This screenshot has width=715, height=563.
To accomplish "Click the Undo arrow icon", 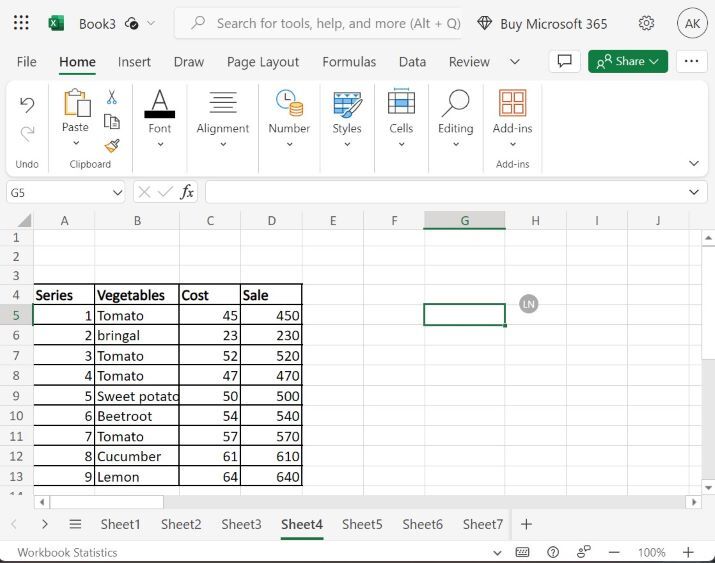I will (x=27, y=105).
